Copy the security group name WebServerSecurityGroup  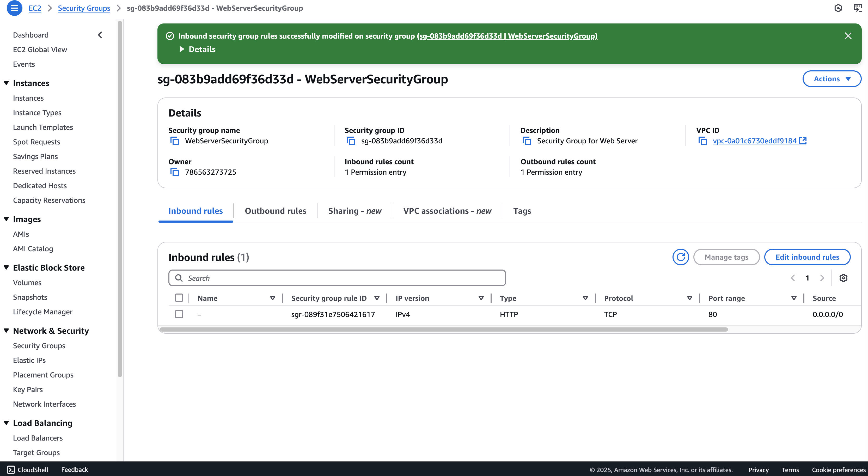coord(175,141)
